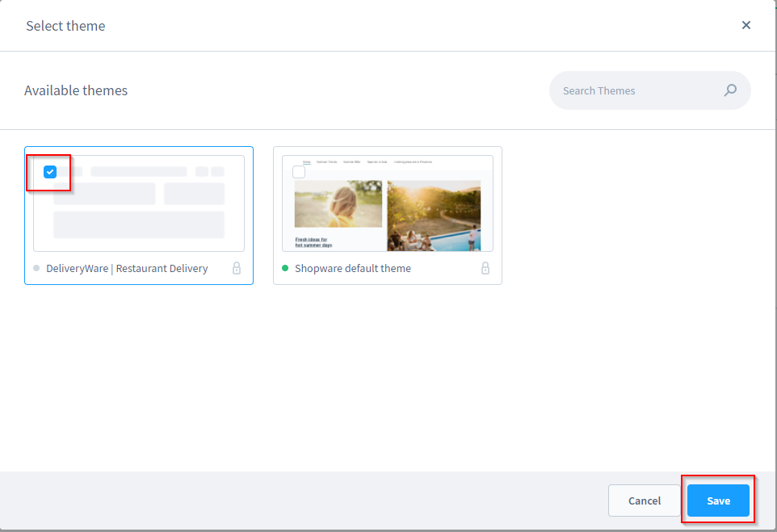Screen dimensions: 777x532
Task: Click the girl in yellow photo preview
Action: 338,203
